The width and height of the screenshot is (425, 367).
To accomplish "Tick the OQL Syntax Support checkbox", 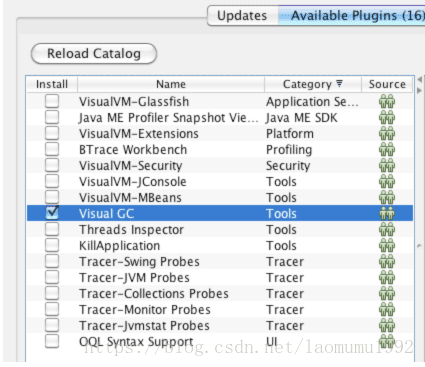I will [52, 341].
